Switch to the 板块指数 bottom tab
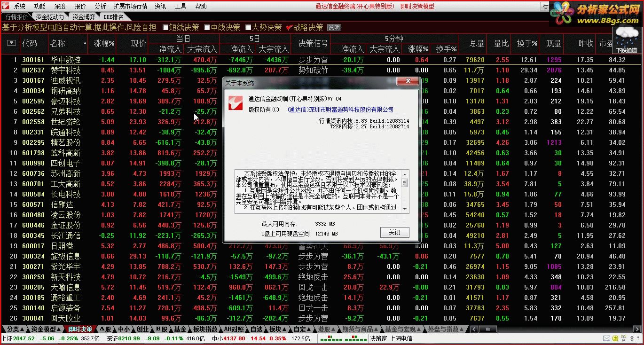The height and width of the screenshot is (345, 644). click(x=205, y=329)
